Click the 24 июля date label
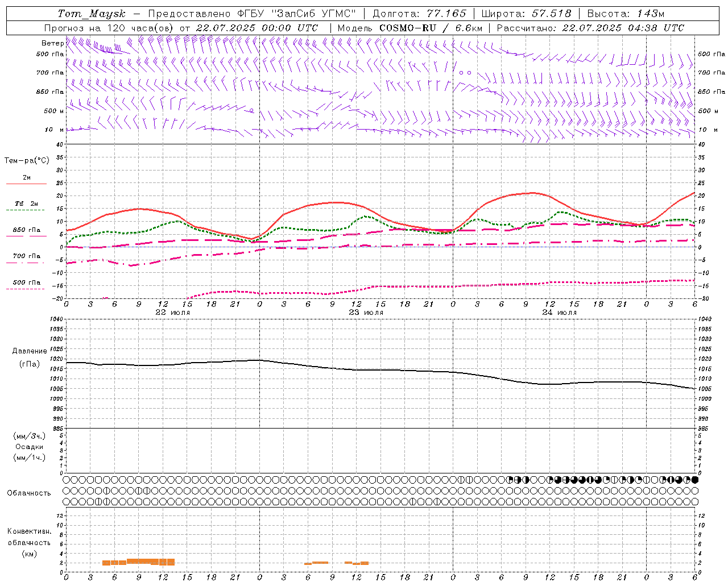Image resolution: width=728 pixels, height=582 pixels. coord(560,313)
